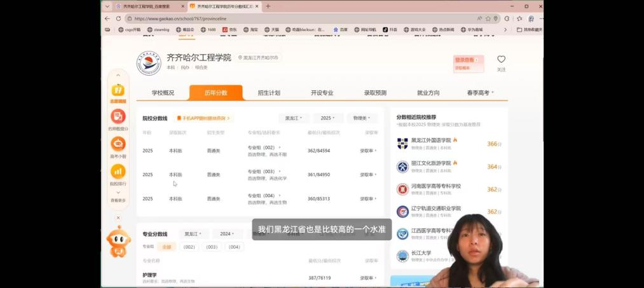The image size is (644, 288).
Task: Click the 黑龙江外国语学院 school logo
Action: click(402, 144)
